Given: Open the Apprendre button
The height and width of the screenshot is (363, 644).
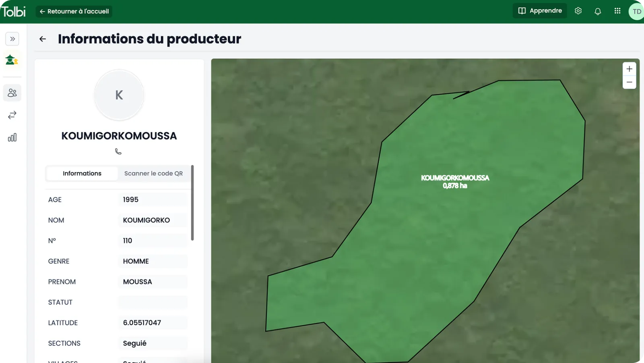Looking at the screenshot, I should tap(540, 11).
